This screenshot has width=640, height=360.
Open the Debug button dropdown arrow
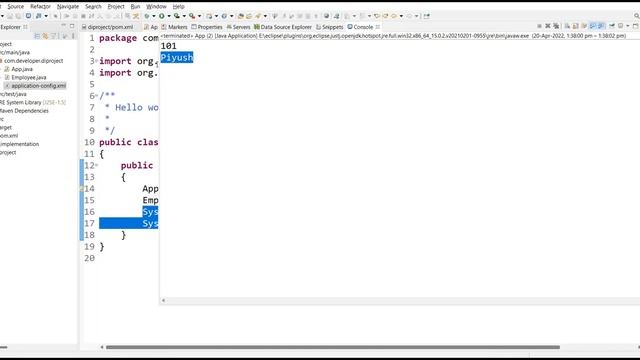point(154,16)
